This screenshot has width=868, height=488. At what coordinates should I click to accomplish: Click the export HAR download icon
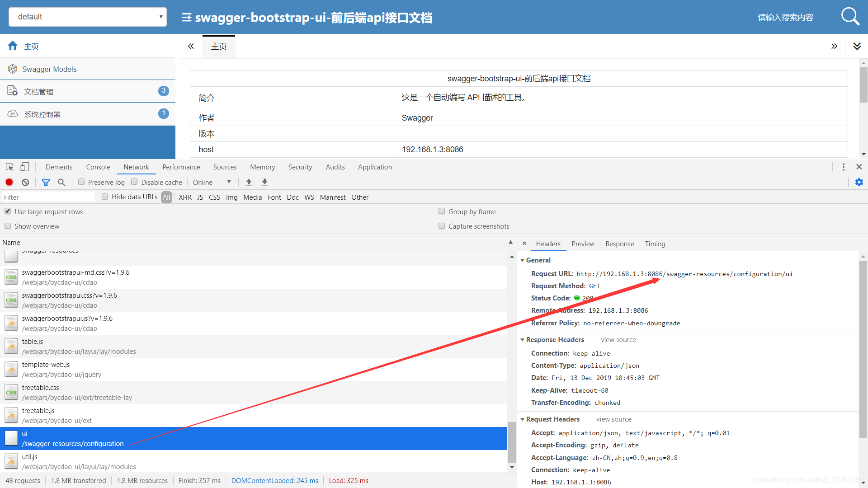point(265,182)
